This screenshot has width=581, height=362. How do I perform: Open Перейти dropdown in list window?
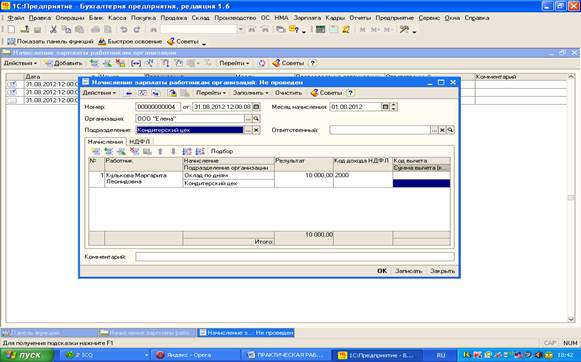[x=234, y=63]
